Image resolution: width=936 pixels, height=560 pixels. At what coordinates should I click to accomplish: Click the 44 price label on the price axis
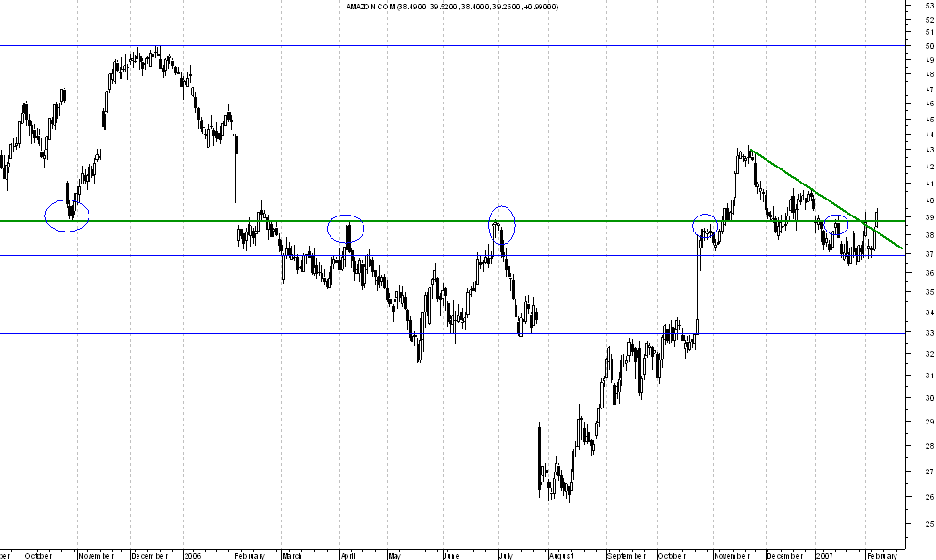pos(929,135)
